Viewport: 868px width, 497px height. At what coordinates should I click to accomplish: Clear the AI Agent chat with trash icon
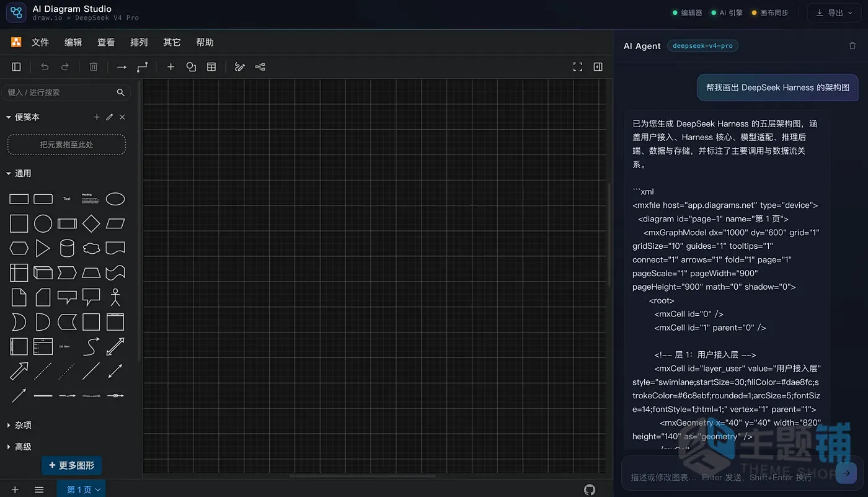(852, 46)
